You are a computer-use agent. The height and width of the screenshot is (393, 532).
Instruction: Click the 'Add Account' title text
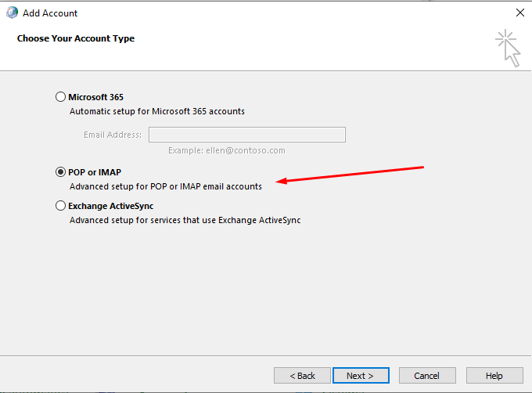[50, 13]
